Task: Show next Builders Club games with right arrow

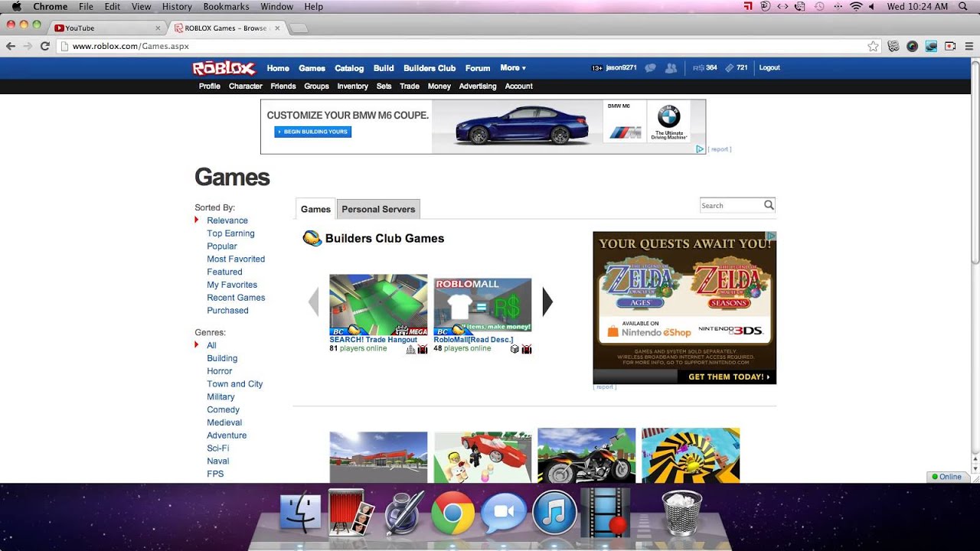Action: [547, 302]
